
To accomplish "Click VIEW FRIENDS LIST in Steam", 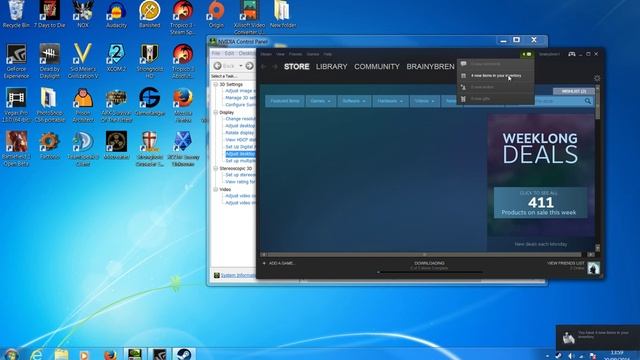I will (x=566, y=263).
